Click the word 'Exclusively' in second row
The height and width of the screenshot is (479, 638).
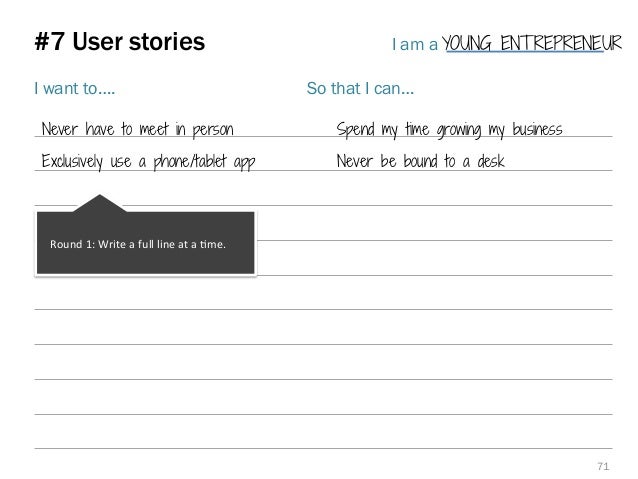pyautogui.click(x=72, y=161)
